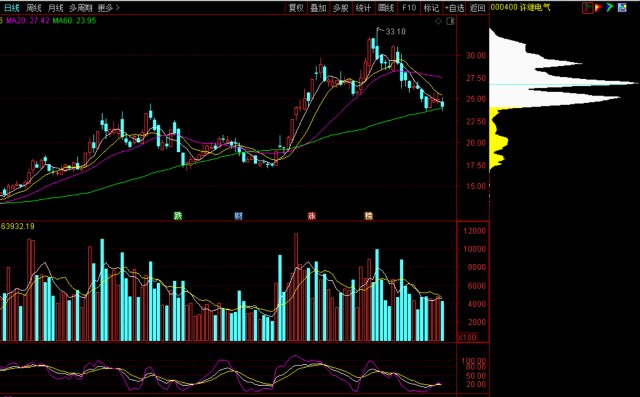Click the blue picture icon at top right
The image size is (640, 397).
622,7
